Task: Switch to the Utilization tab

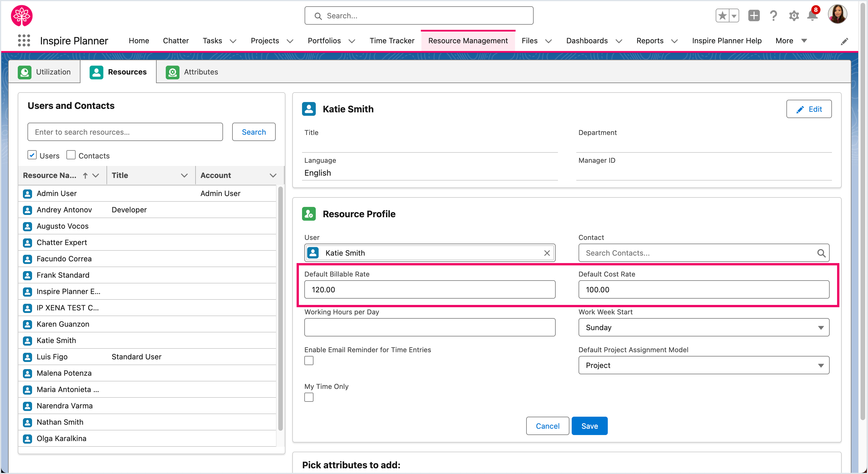Action: coord(44,72)
